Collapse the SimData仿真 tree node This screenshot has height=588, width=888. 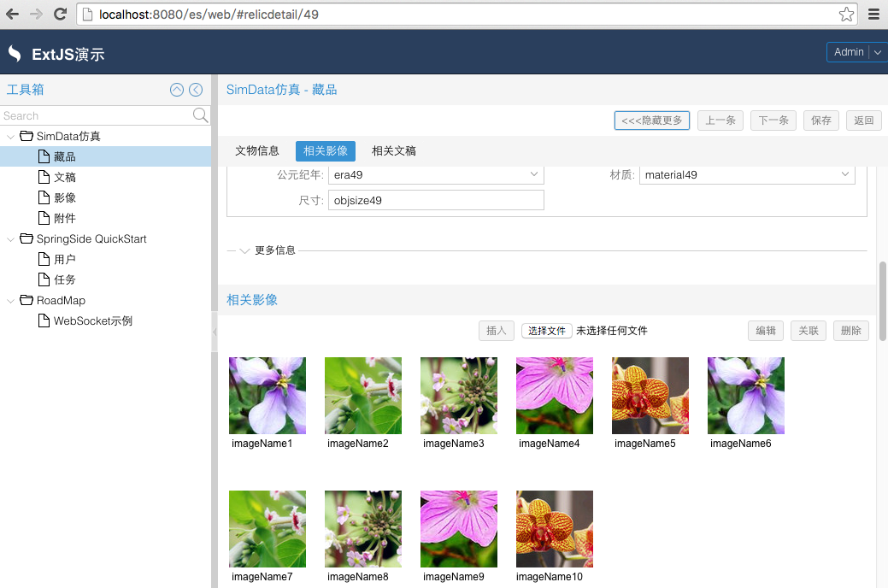pos(10,137)
